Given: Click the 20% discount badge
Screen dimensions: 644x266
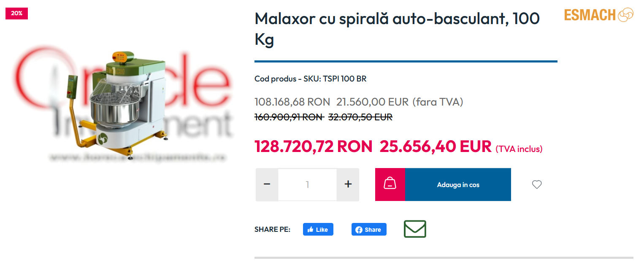Looking at the screenshot, I should click(17, 14).
